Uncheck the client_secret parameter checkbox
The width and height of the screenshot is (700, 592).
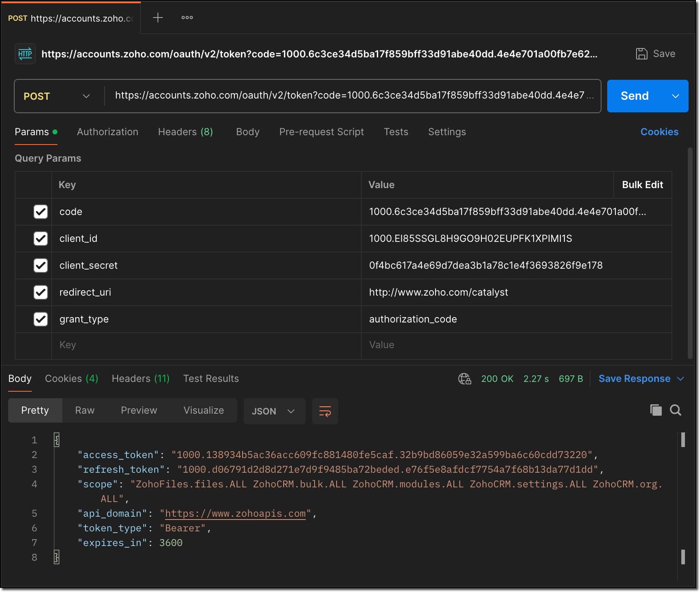pyautogui.click(x=41, y=265)
